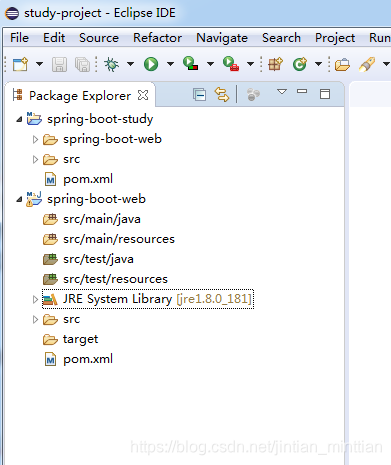Collapse the spring-boot-study project

click(19, 119)
